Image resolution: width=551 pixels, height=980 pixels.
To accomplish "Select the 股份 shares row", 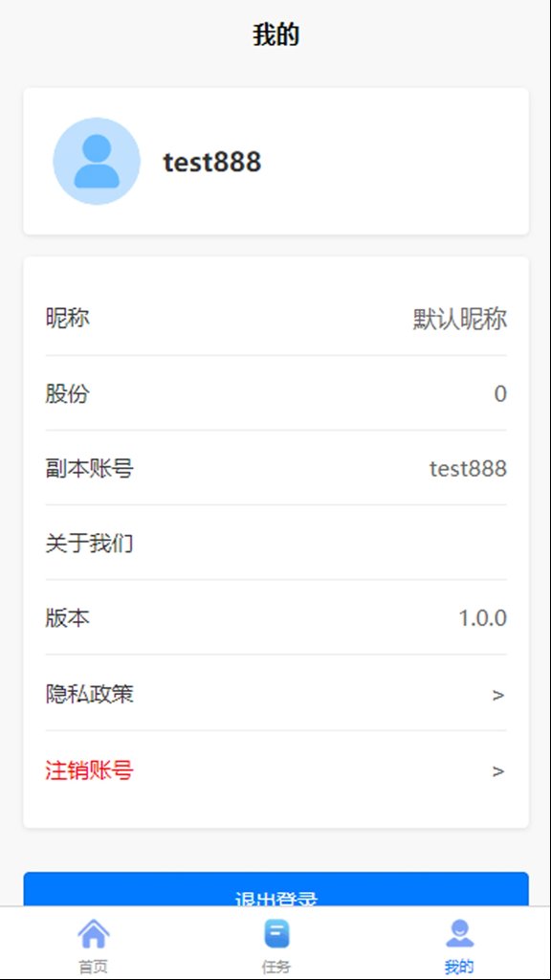I will tap(275, 393).
